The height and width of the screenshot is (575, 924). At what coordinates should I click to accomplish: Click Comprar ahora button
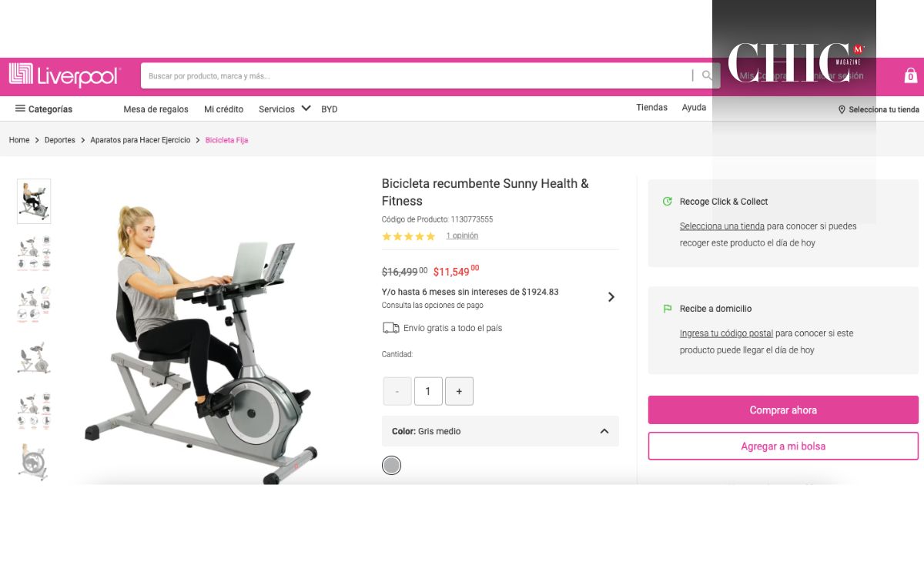(783, 410)
